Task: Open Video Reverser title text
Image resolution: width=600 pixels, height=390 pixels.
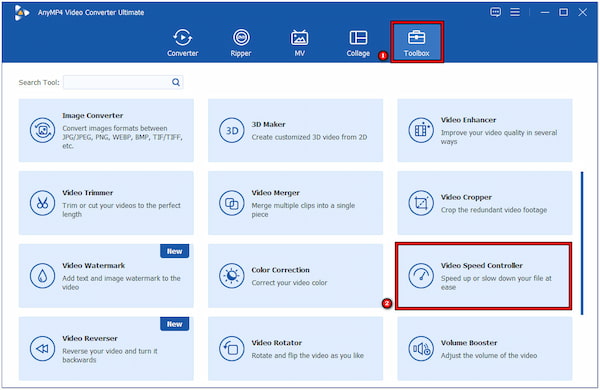Action: click(90, 338)
